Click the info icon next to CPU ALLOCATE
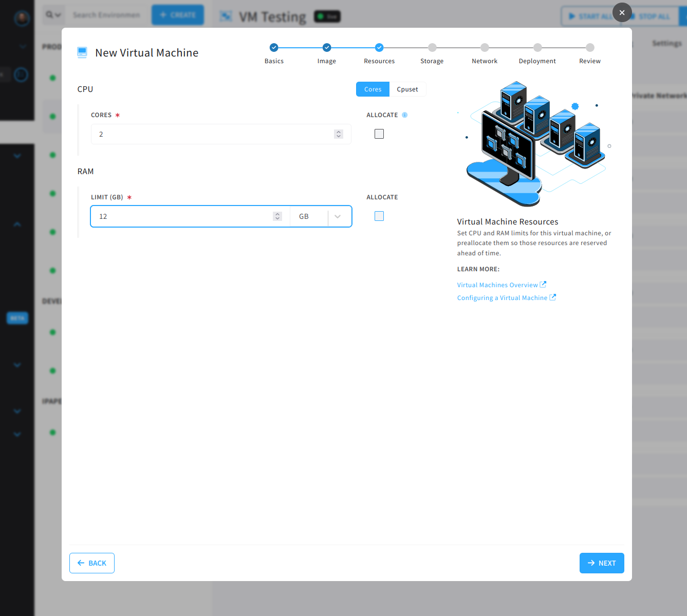Image resolution: width=687 pixels, height=616 pixels. click(404, 115)
